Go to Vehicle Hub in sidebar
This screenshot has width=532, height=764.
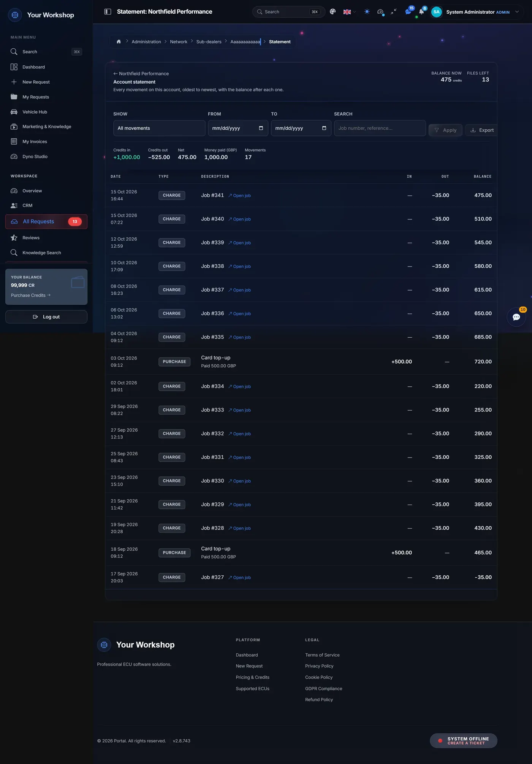[x=35, y=112]
